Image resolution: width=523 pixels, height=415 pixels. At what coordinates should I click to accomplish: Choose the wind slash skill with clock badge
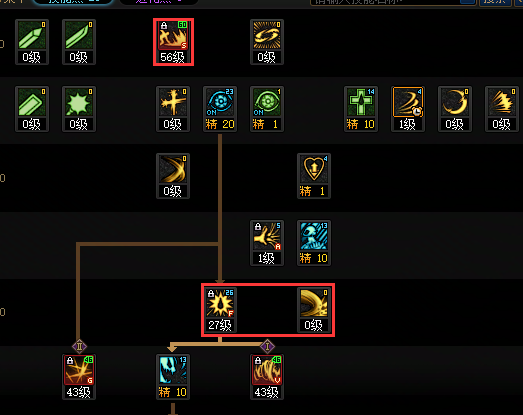pyautogui.click(x=408, y=109)
